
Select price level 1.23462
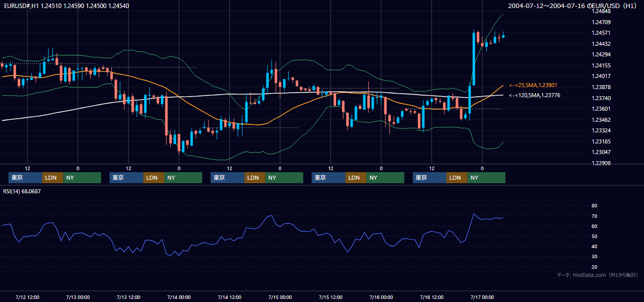(601, 120)
